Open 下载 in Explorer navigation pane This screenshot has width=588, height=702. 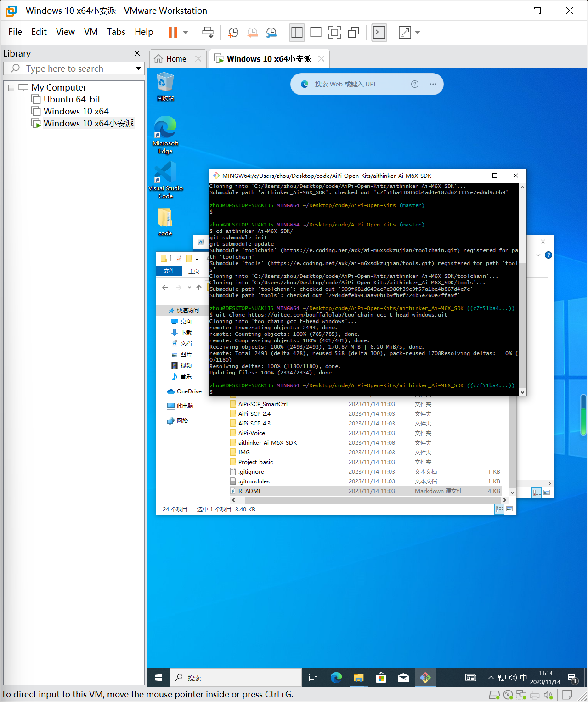[x=181, y=333]
